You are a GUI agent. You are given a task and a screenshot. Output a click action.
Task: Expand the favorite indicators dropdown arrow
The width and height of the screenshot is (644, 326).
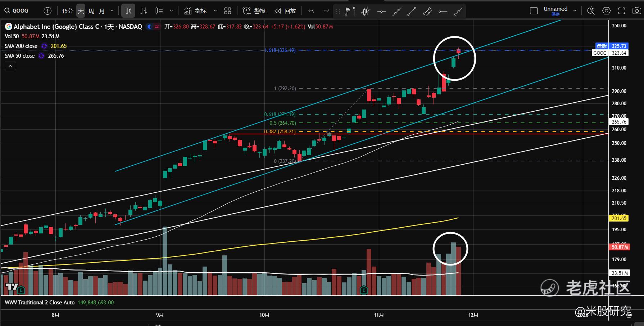[x=215, y=11]
